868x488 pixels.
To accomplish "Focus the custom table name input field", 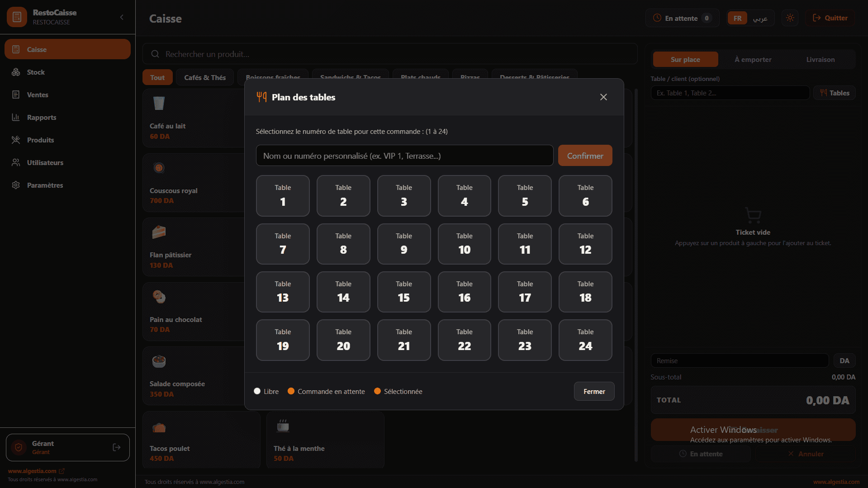I will (x=404, y=156).
